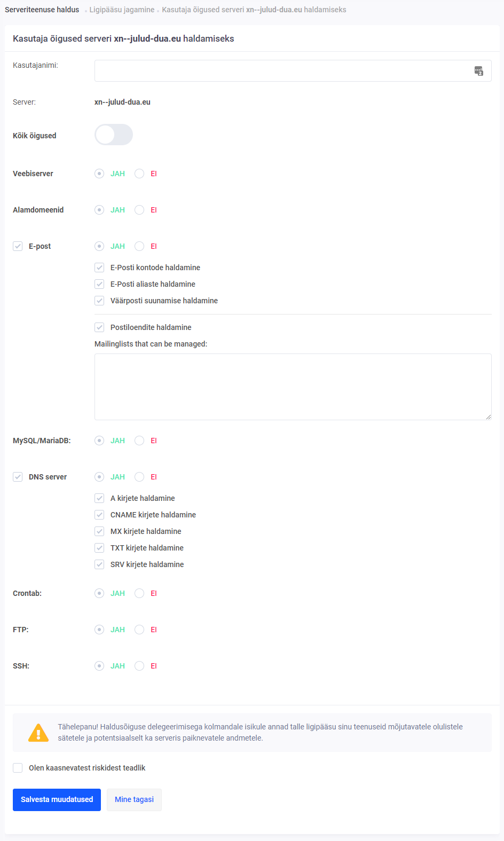Toggle the Kõik õigused switch
Image resolution: width=504 pixels, height=841 pixels.
[x=114, y=135]
